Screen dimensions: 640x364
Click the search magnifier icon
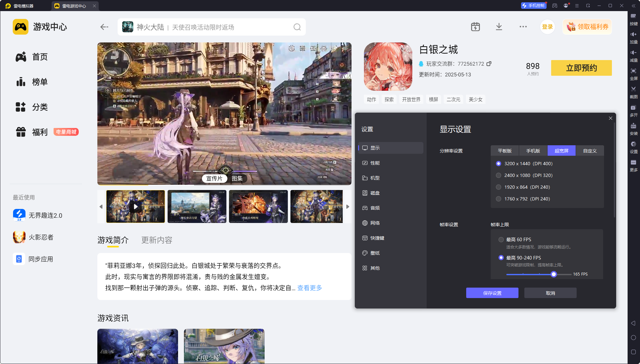click(297, 27)
